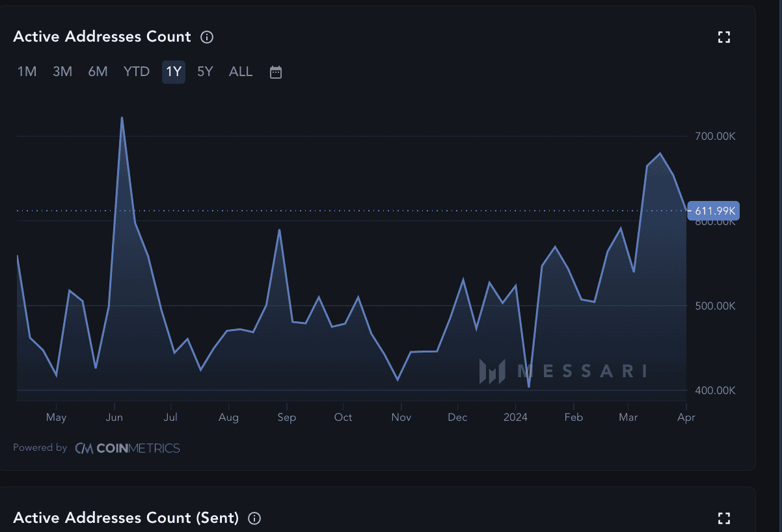The image size is (782, 532).
Task: Click info icon beside Active Addresses Count
Action: [207, 37]
